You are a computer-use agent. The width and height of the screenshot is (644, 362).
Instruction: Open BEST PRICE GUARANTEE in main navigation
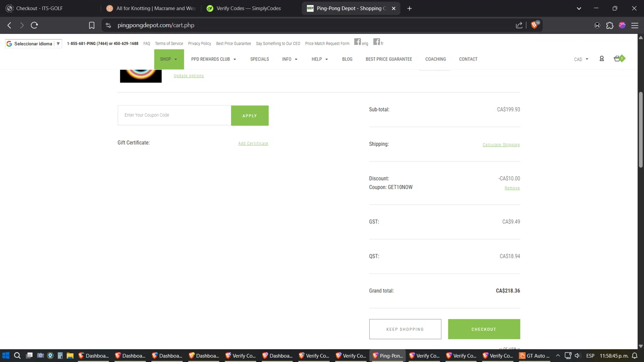(389, 59)
